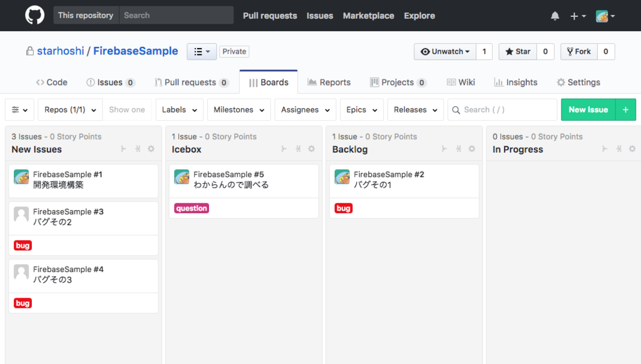641x364 pixels.
Task: Click the question label on FirebaseSample #5
Action: point(192,208)
